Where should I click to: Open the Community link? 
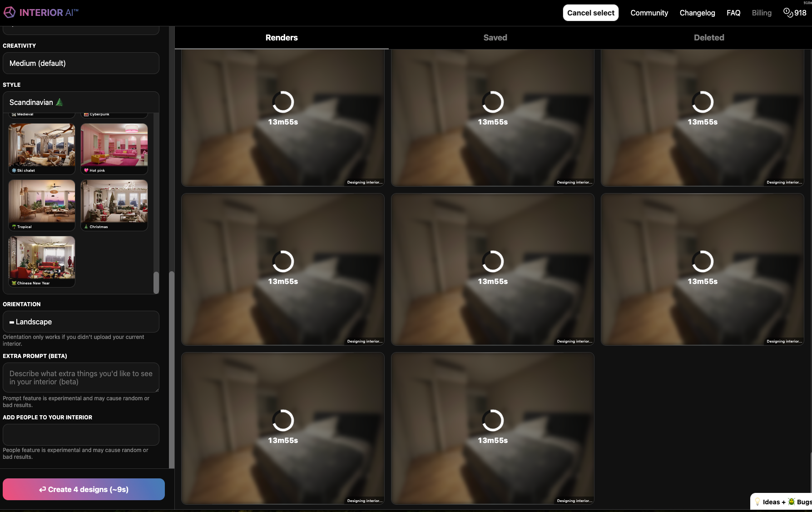click(649, 13)
